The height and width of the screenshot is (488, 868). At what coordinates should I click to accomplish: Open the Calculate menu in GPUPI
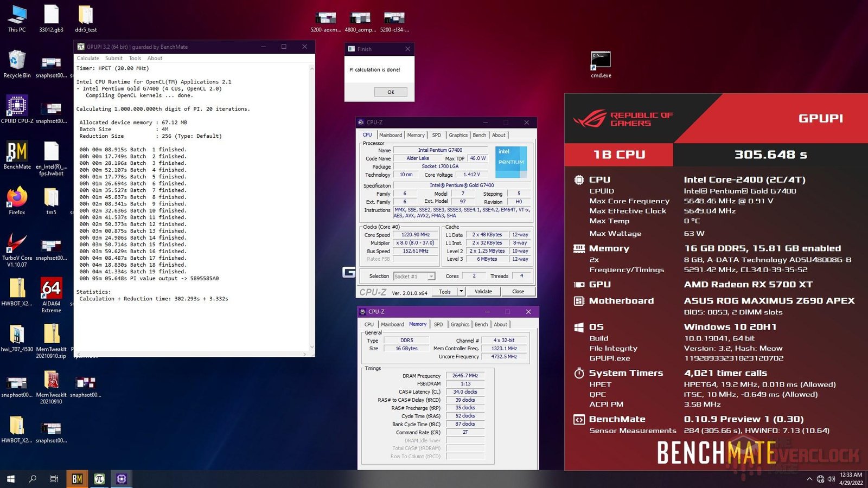[88, 58]
